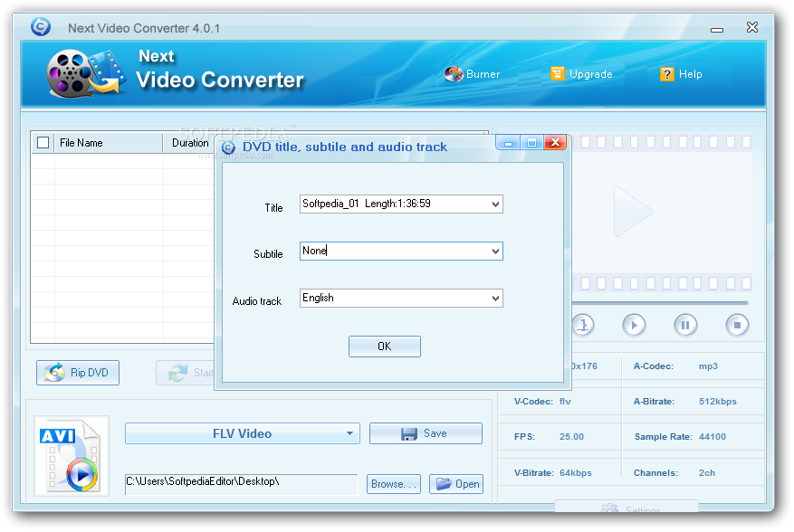Click the snapshot button under the preview
794x532 pixels.
point(583,325)
